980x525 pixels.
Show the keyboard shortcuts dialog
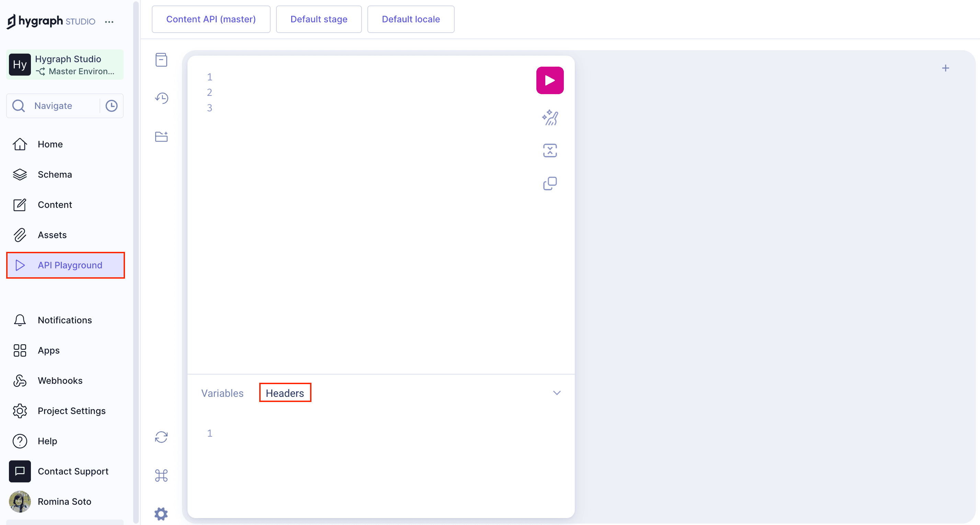(161, 476)
